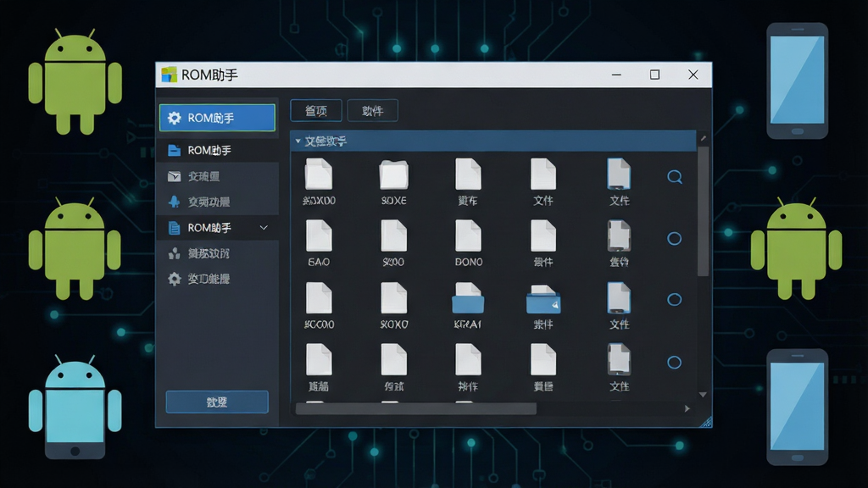
Task: Select the 文件 file in the KR1A1 row
Action: click(x=619, y=306)
